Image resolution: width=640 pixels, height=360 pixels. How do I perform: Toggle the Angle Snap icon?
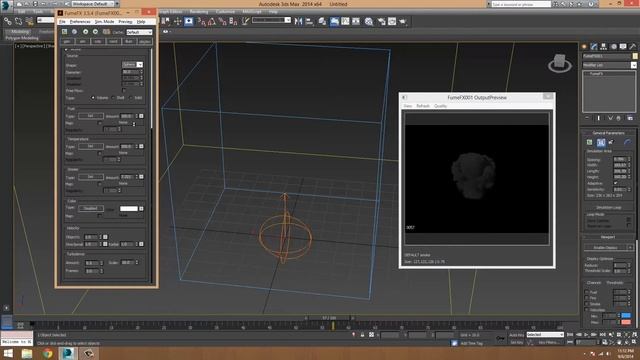point(212,21)
